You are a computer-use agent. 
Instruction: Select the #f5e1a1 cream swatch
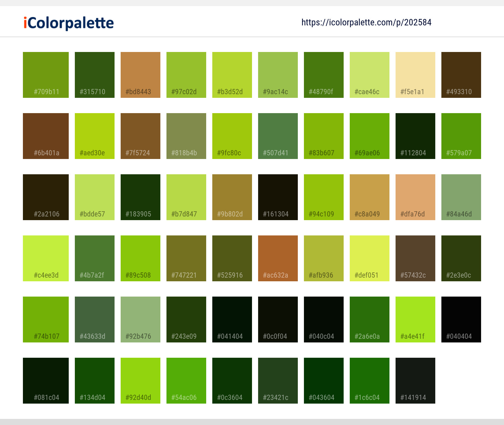click(x=415, y=75)
